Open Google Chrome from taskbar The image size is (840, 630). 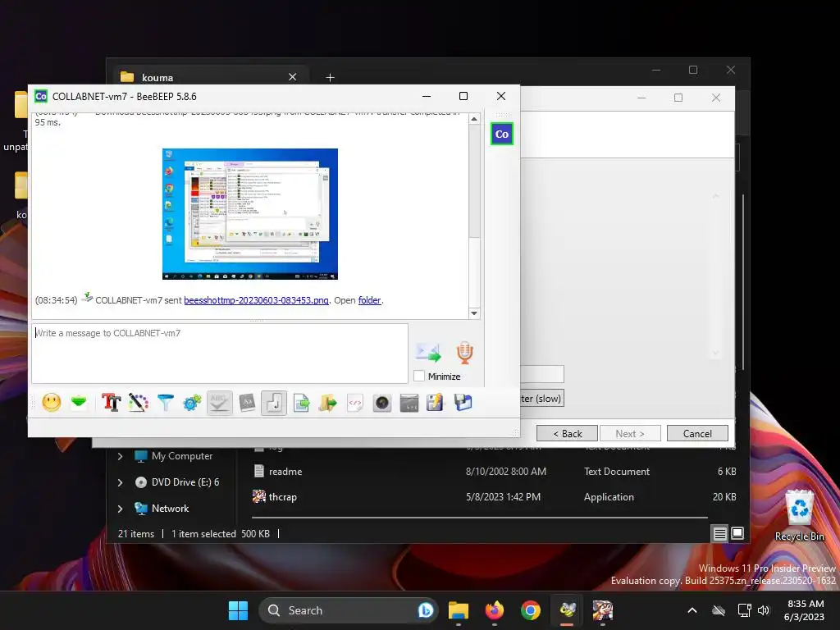531,610
